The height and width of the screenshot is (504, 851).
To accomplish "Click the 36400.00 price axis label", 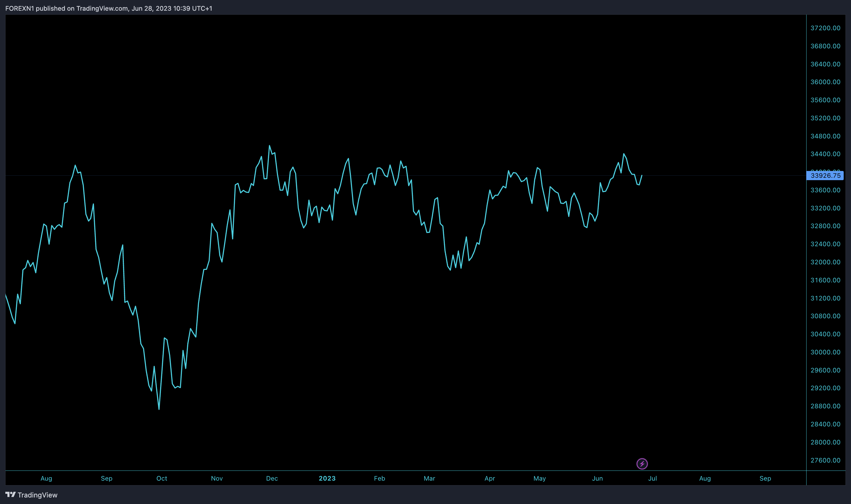I will (x=825, y=64).
